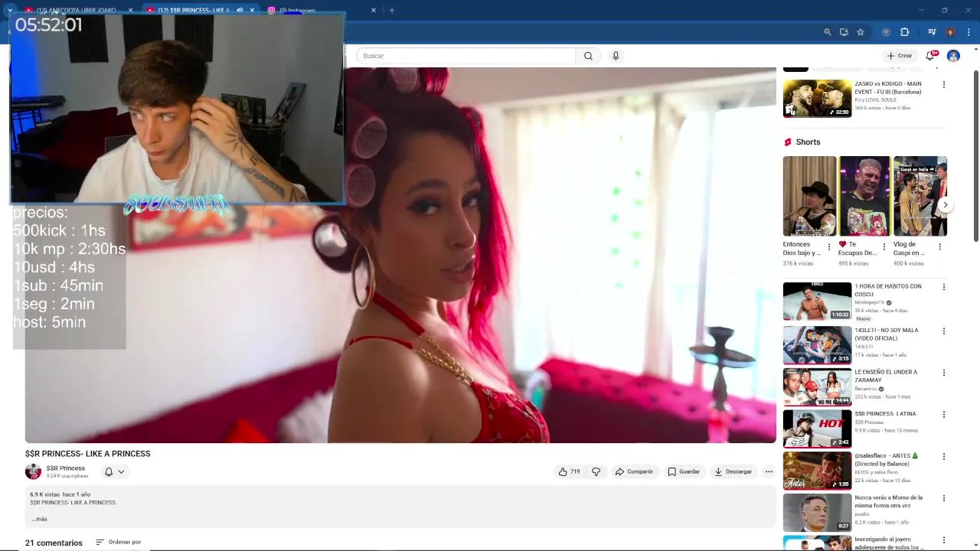The image size is (980, 551).
Task: Activate voice search microphone icon
Action: [x=616, y=56]
